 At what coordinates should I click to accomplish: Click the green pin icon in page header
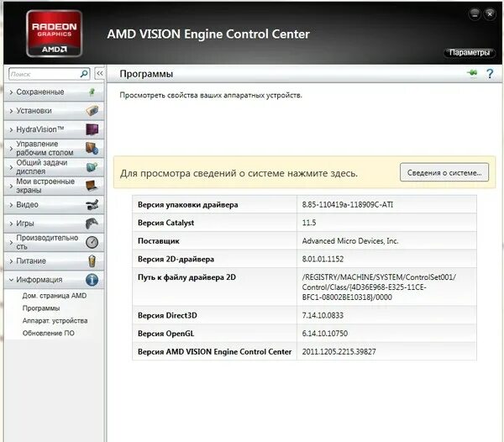[x=472, y=73]
